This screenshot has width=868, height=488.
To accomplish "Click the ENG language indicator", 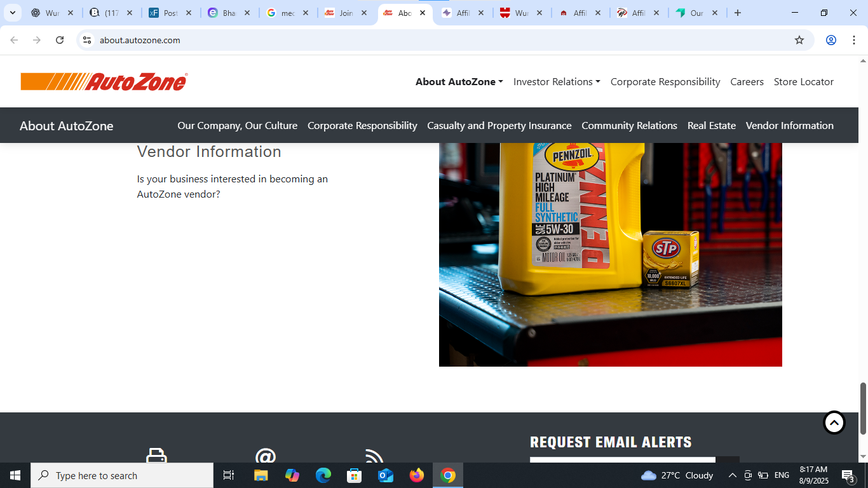I will pos(782,475).
